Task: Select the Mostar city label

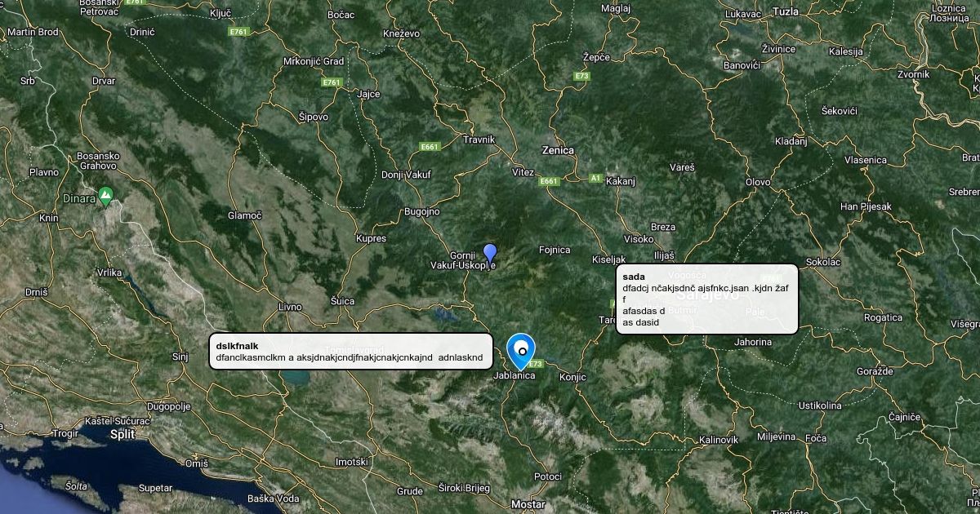Action: coord(528,504)
